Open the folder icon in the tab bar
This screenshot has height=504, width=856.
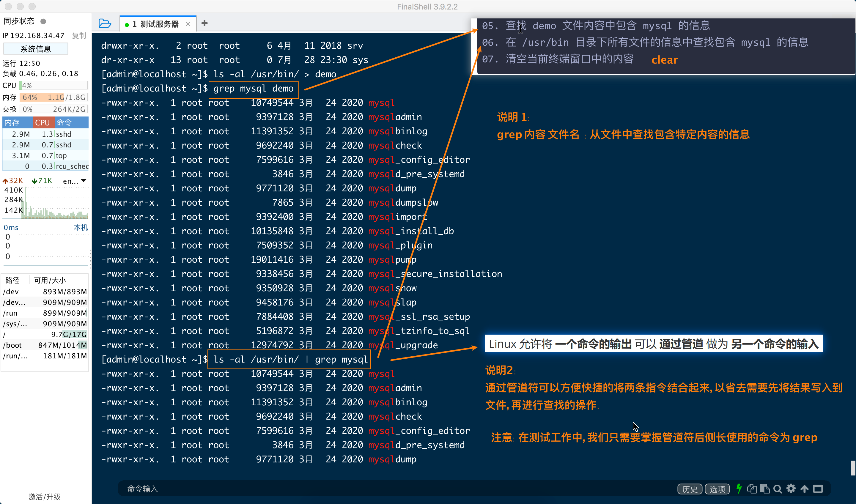(105, 23)
